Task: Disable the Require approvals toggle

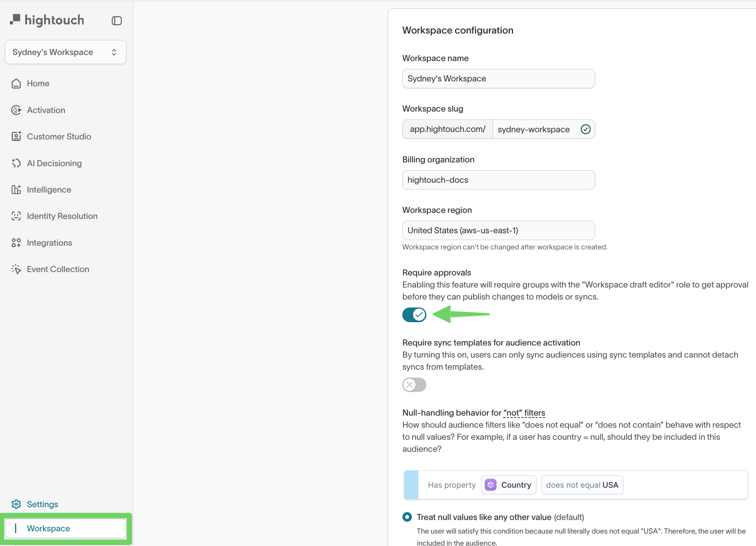Action: click(x=414, y=315)
